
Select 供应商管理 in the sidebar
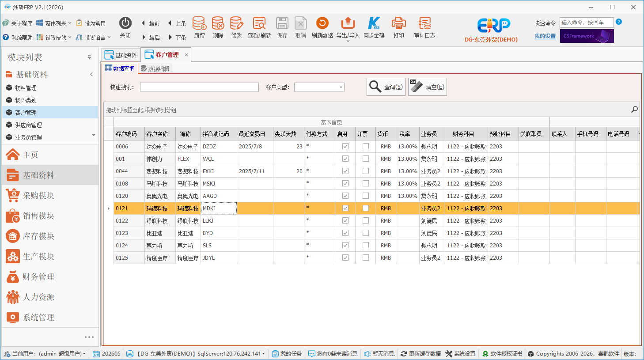coord(50,125)
